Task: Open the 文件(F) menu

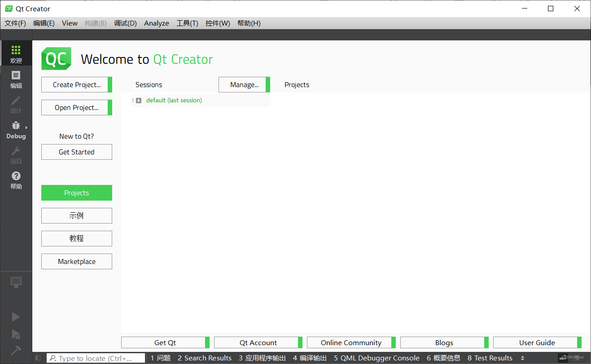Action: tap(15, 23)
